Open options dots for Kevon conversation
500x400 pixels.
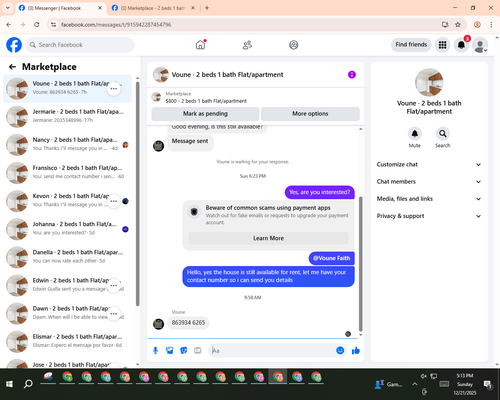(114, 201)
